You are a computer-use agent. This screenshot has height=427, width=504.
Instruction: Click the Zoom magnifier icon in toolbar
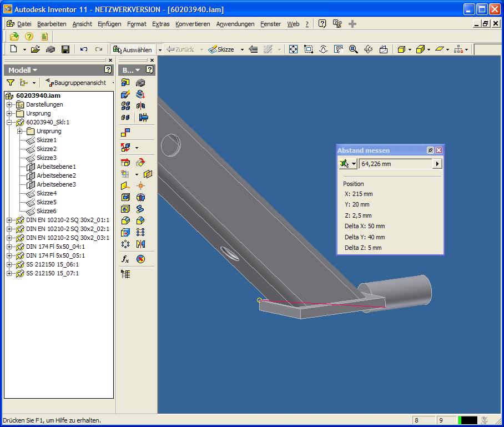click(353, 49)
